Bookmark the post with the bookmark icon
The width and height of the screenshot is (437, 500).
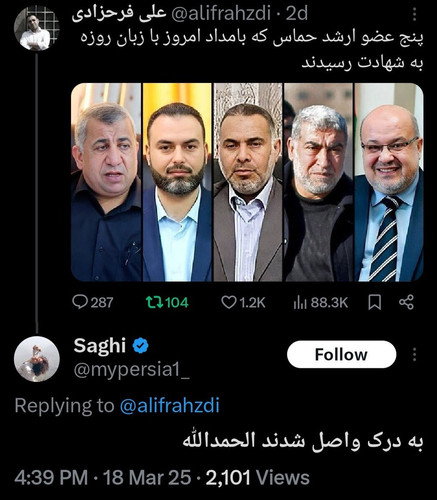pos(374,302)
